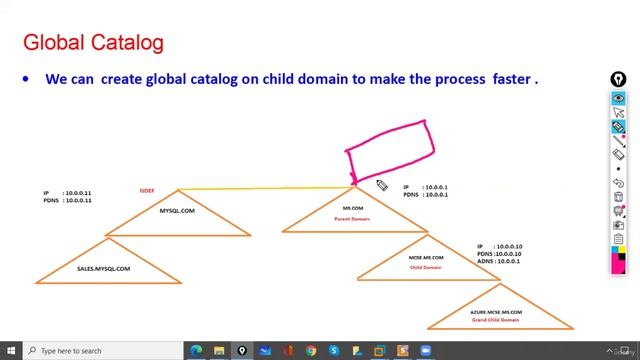
Task: Click the Grand Child Domain caption
Action: (496, 320)
